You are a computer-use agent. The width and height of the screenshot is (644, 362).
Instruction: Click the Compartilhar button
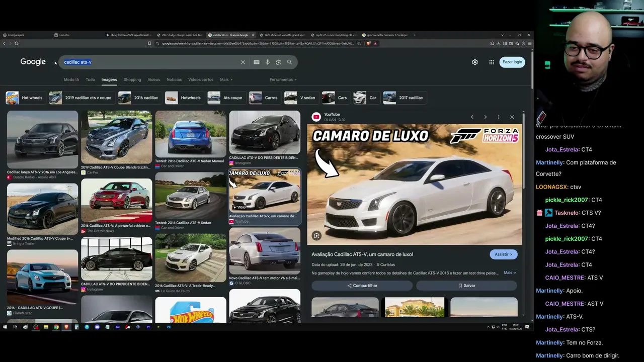362,286
